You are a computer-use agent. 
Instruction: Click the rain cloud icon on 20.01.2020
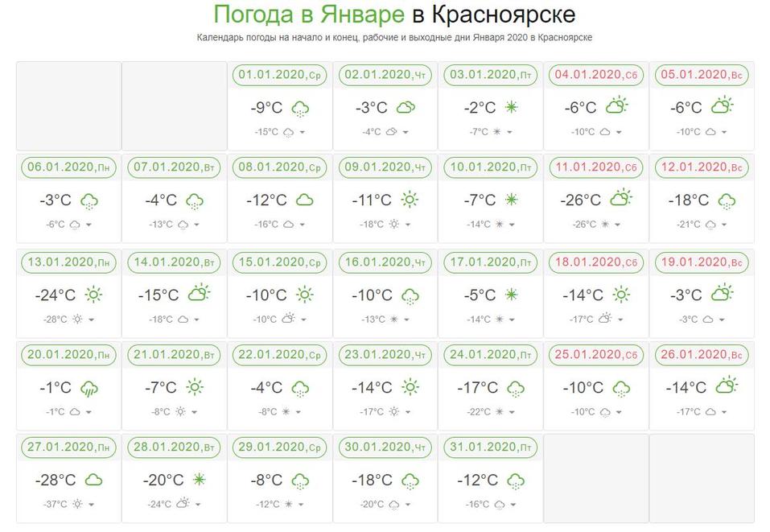[x=89, y=389]
